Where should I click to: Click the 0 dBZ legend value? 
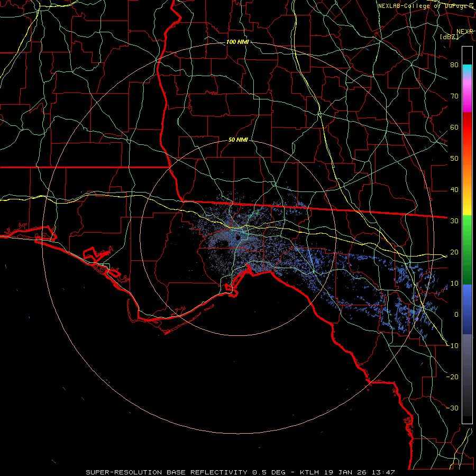click(x=456, y=315)
